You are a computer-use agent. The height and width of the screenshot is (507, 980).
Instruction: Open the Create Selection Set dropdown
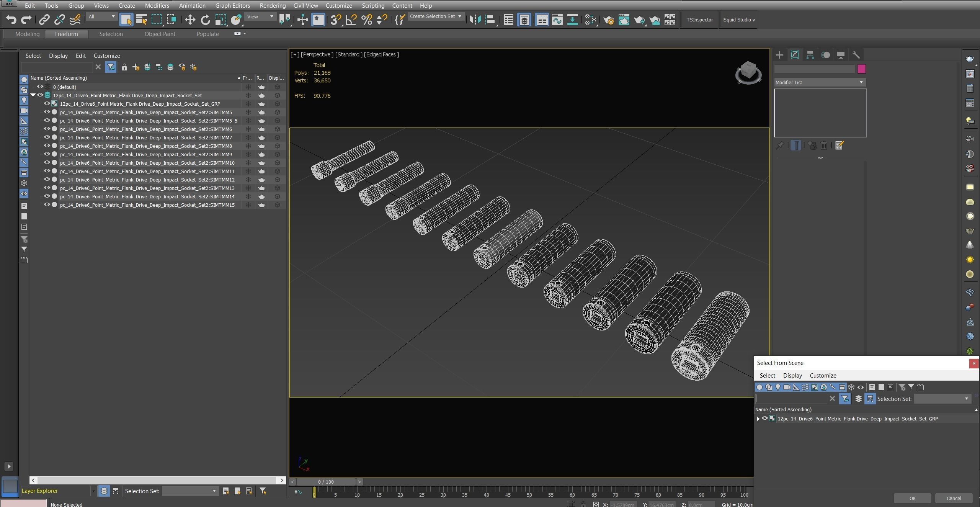pyautogui.click(x=436, y=16)
